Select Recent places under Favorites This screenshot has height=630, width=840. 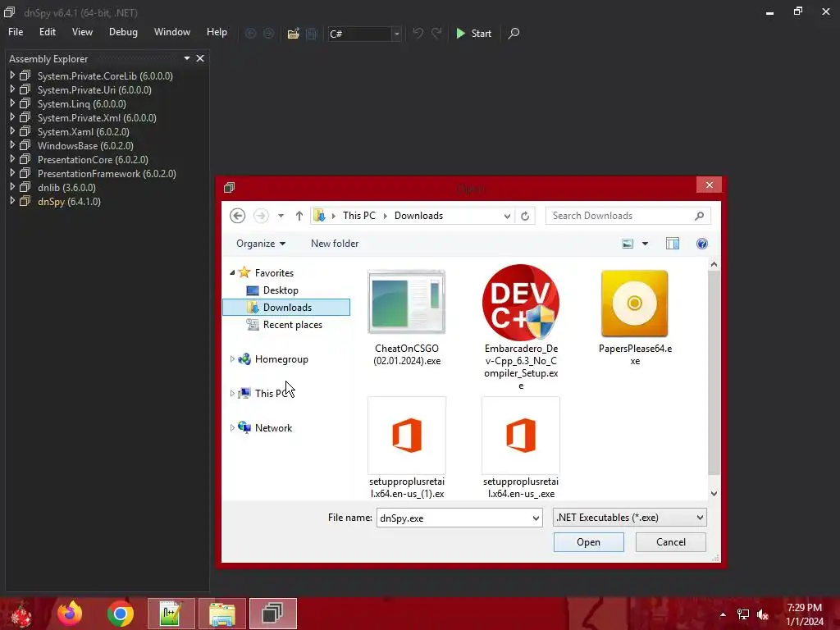click(x=292, y=325)
